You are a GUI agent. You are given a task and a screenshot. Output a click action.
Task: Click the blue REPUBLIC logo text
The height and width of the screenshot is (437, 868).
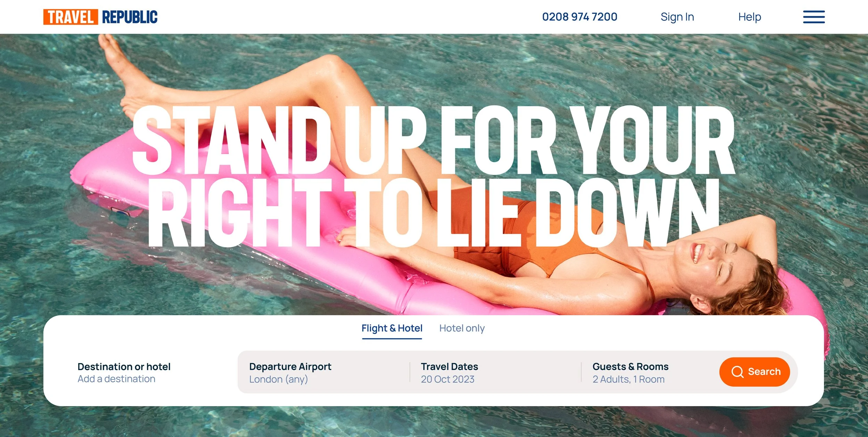pyautogui.click(x=130, y=17)
